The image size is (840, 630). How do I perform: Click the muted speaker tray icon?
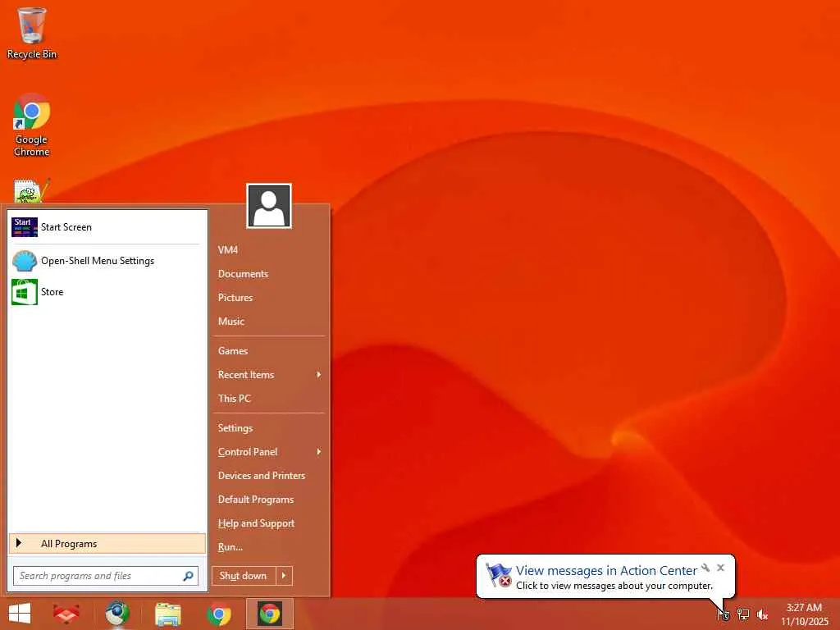(x=762, y=614)
